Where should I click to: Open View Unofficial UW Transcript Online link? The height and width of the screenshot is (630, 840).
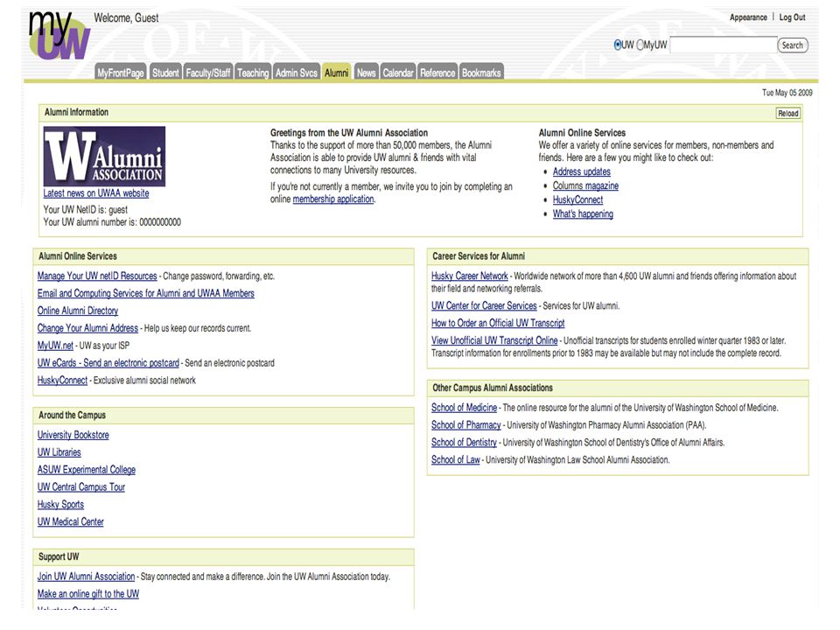click(494, 340)
